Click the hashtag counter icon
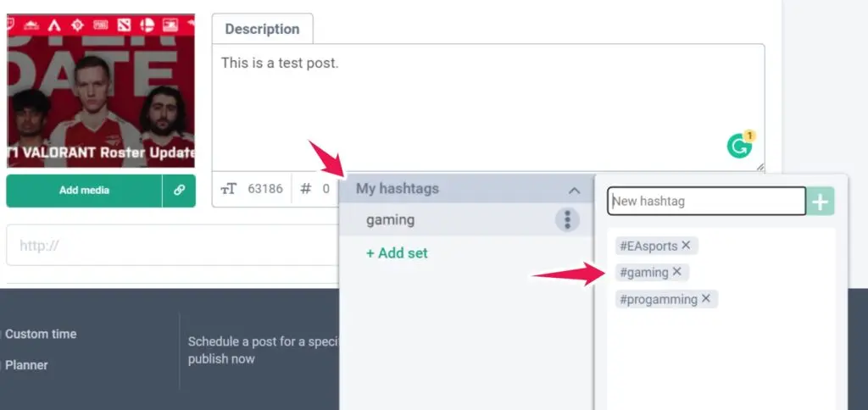This screenshot has width=868, height=410. 306,189
